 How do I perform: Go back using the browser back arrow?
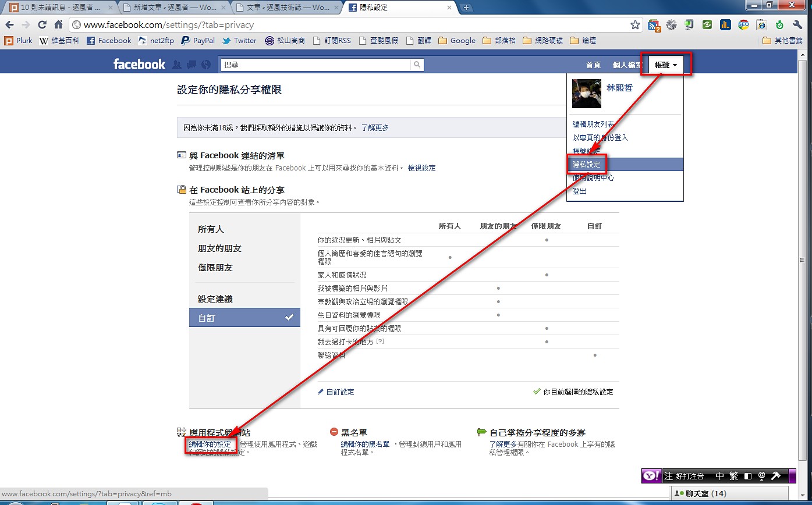pos(9,25)
